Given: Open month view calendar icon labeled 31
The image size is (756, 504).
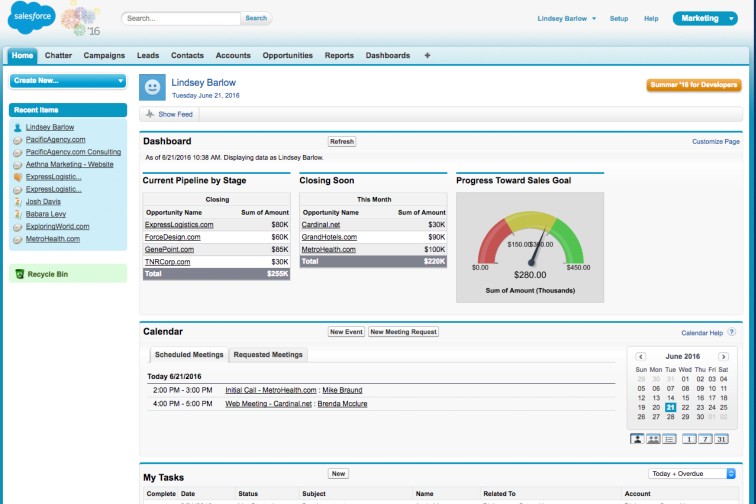Looking at the screenshot, I should click(721, 439).
